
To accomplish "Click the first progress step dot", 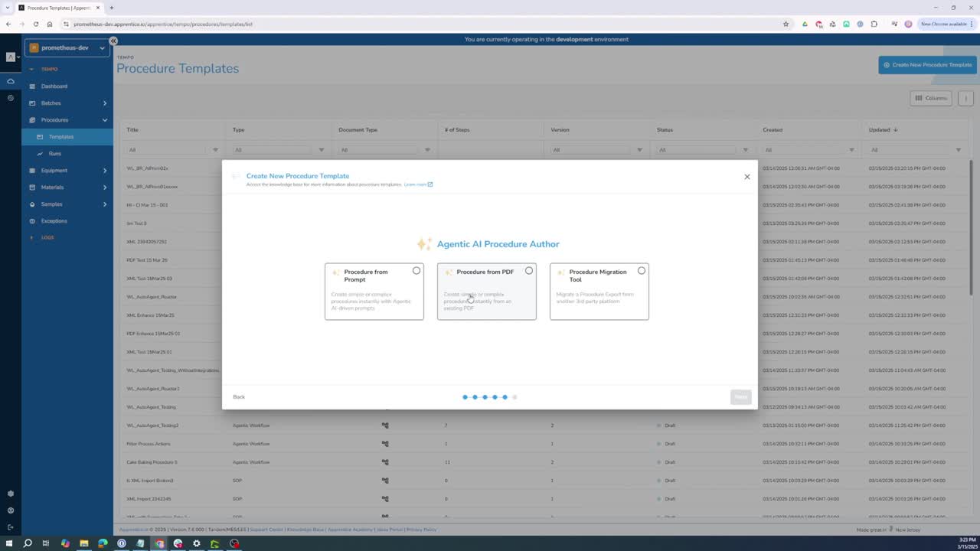I will coord(465,397).
